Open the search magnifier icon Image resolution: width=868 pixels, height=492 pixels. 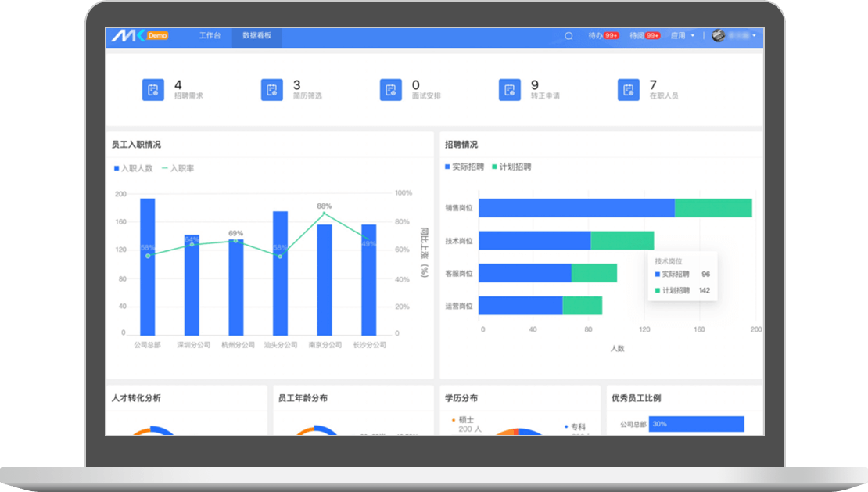569,36
